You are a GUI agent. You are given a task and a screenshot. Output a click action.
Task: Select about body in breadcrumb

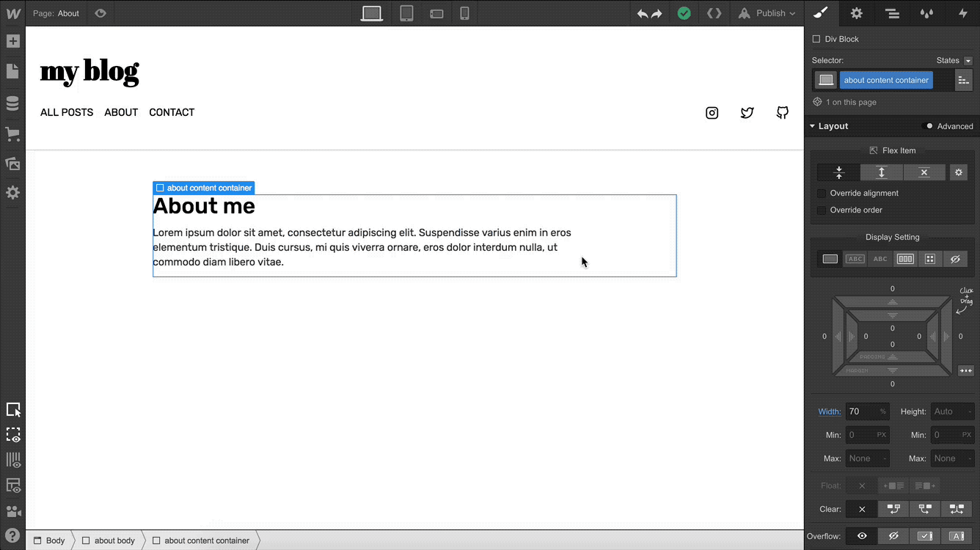109,540
